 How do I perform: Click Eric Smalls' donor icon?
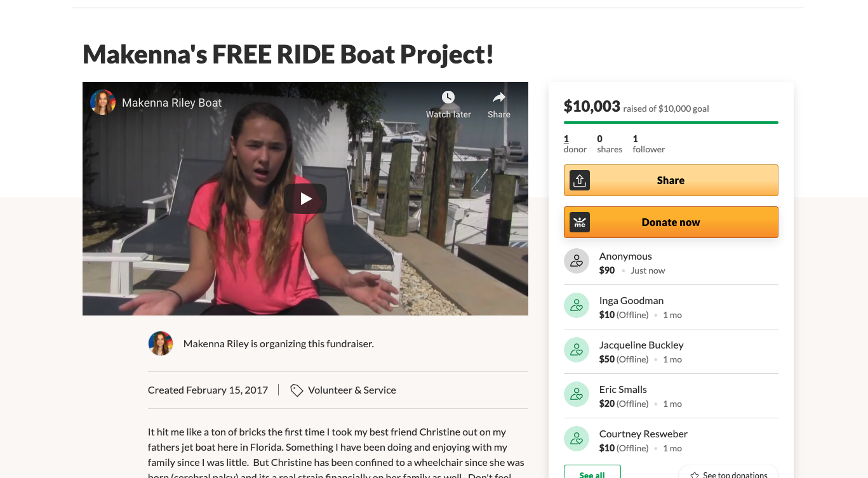point(577,394)
